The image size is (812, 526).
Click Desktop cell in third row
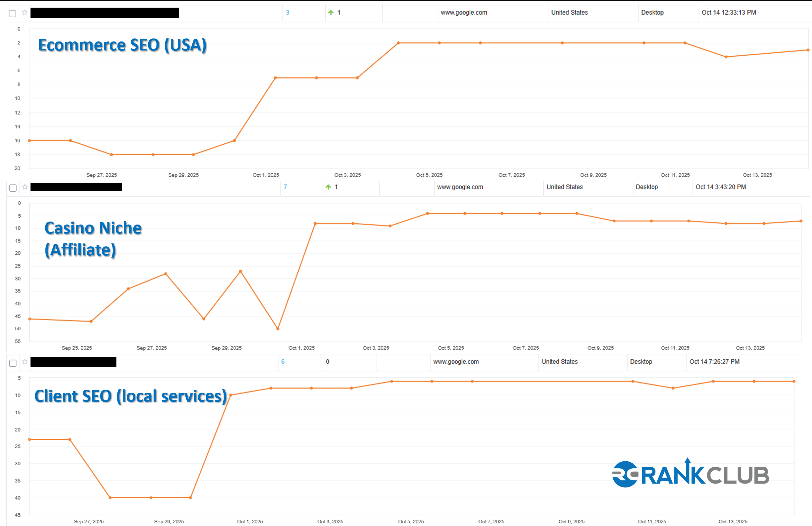pos(641,362)
